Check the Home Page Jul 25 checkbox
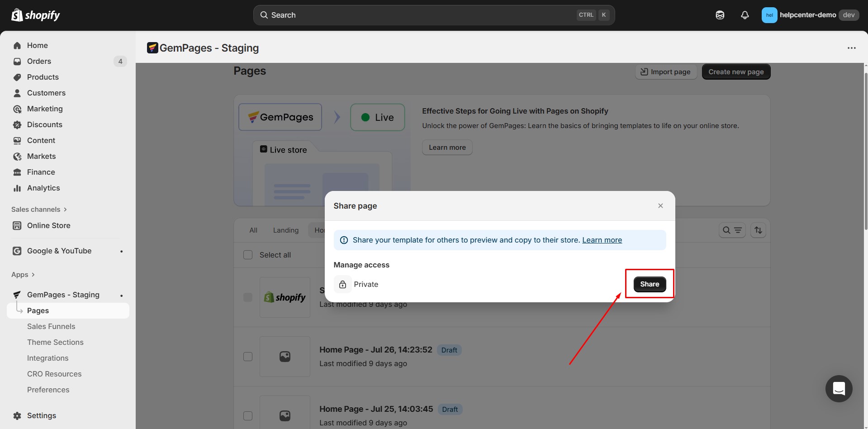This screenshot has width=868, height=429. pyautogui.click(x=248, y=415)
